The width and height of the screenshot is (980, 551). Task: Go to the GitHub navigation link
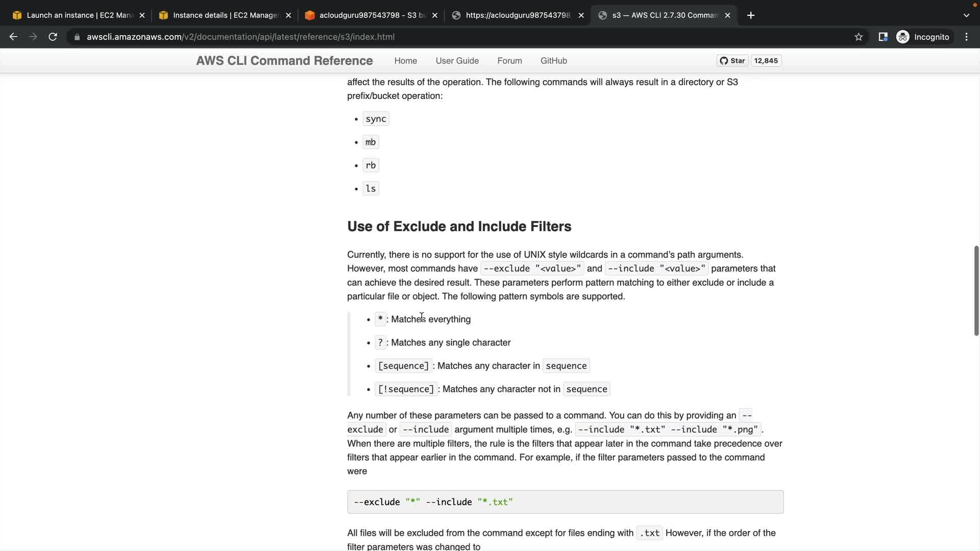point(553,61)
